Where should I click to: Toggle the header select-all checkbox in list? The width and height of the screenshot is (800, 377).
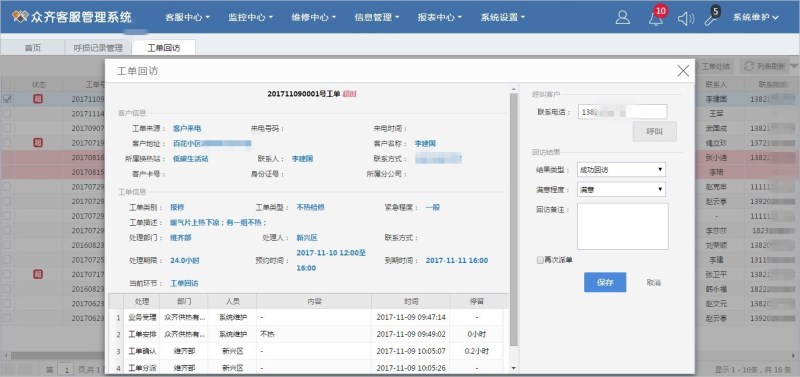pyautogui.click(x=7, y=85)
